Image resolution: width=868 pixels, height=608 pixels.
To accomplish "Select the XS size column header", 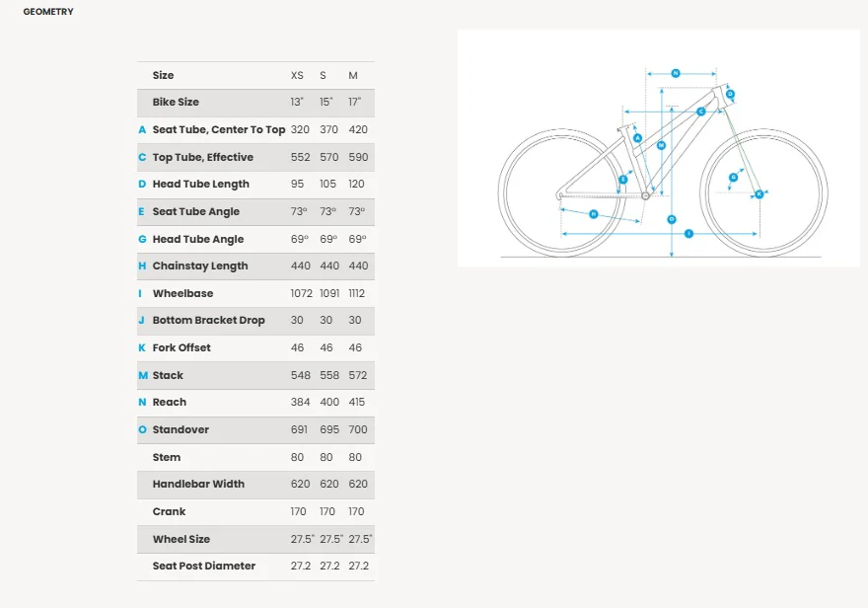I will pyautogui.click(x=297, y=76).
